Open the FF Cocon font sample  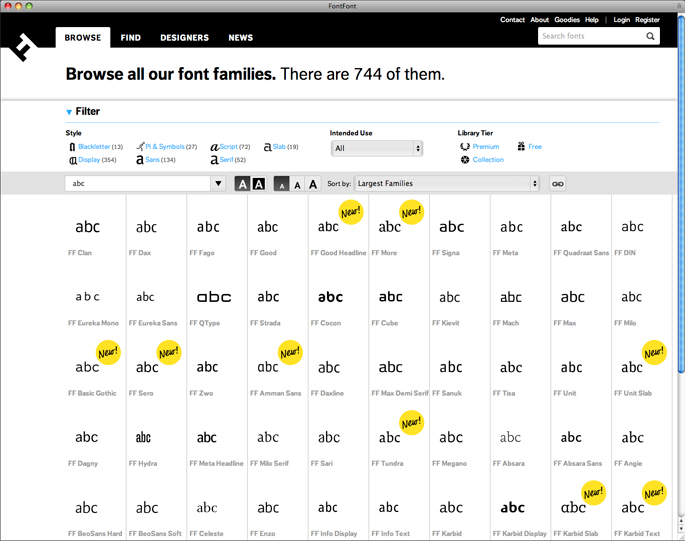[x=330, y=298]
